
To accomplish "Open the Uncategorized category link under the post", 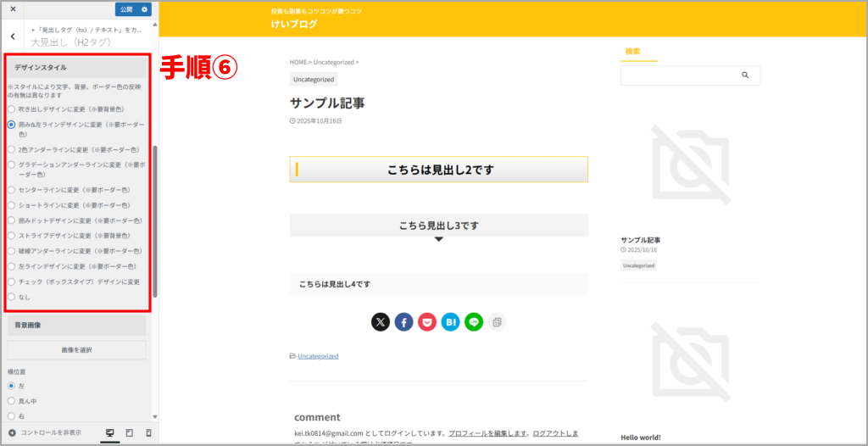I will pyautogui.click(x=318, y=356).
